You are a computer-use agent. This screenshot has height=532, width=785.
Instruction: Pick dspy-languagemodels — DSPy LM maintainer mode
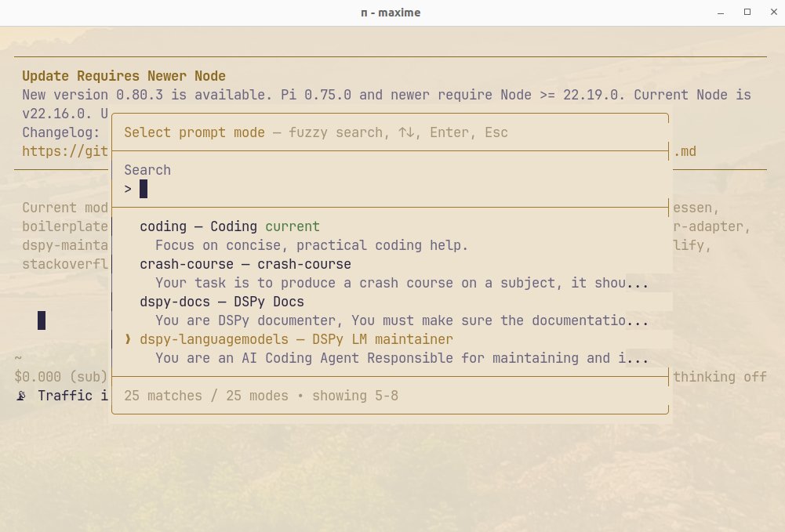(x=296, y=339)
